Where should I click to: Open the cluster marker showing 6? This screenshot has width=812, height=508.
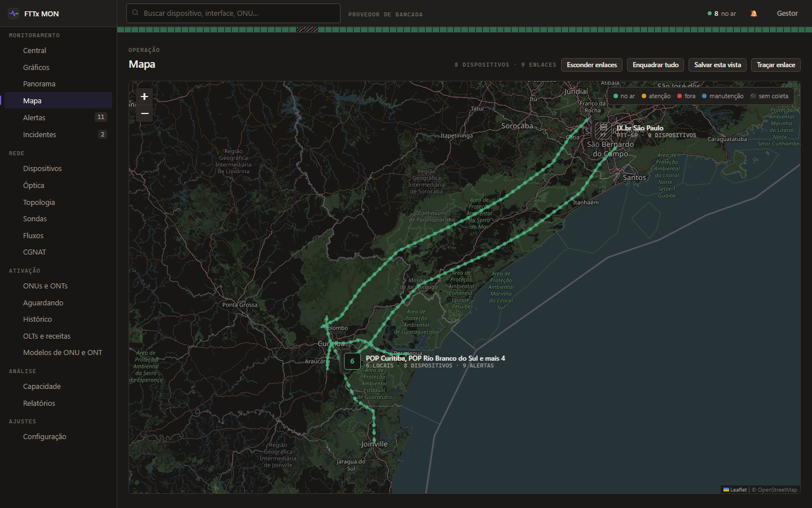click(352, 361)
